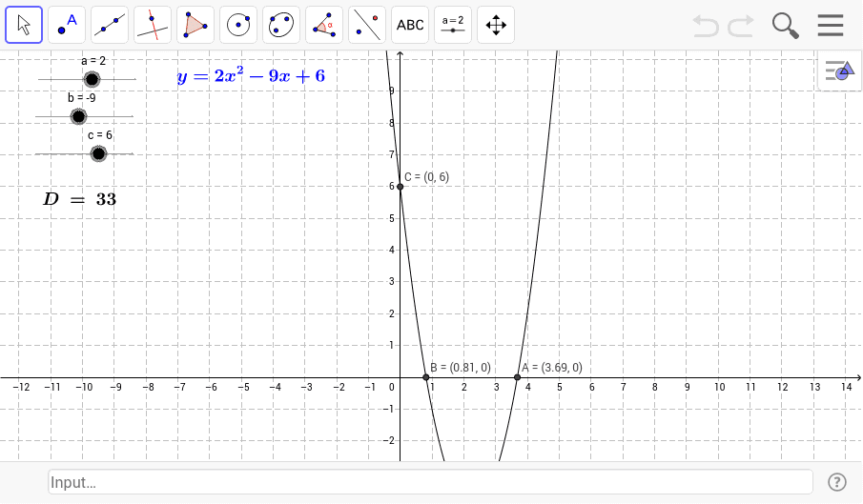Select the Move arrow tool

pos(24,25)
